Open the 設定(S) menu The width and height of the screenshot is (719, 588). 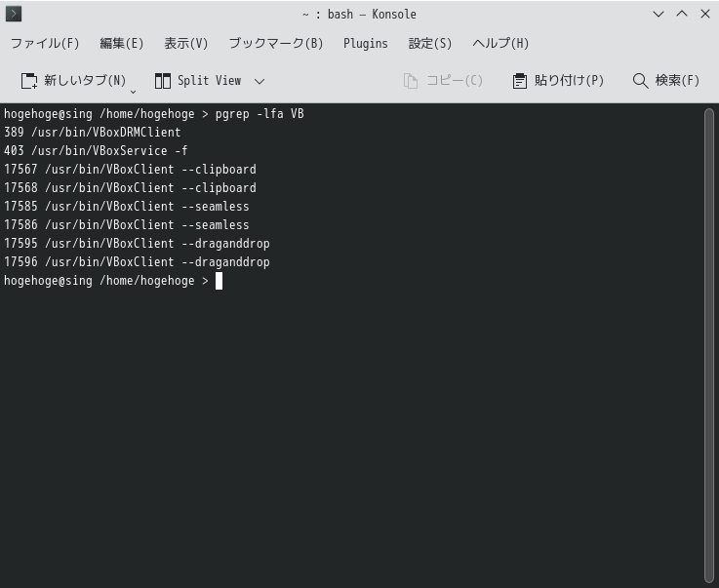click(430, 43)
